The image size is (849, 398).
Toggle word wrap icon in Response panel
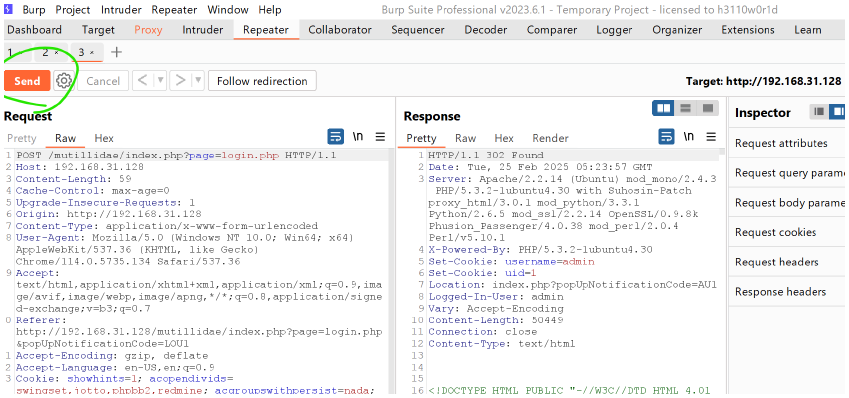click(667, 136)
